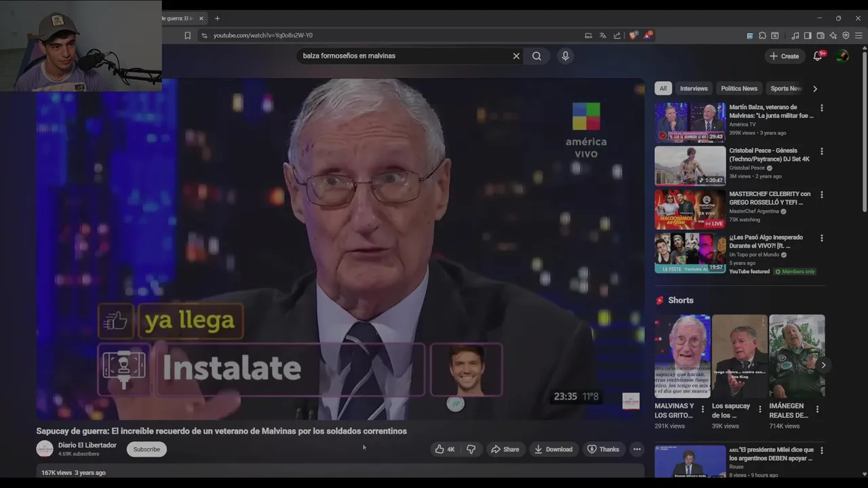Viewport: 868px width, 488px height.
Task: Select the Politics News filter chip
Action: pyautogui.click(x=739, y=88)
